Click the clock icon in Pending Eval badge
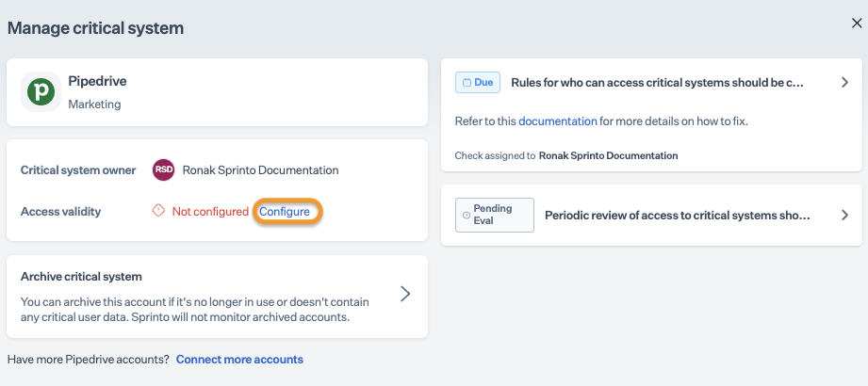 (467, 215)
